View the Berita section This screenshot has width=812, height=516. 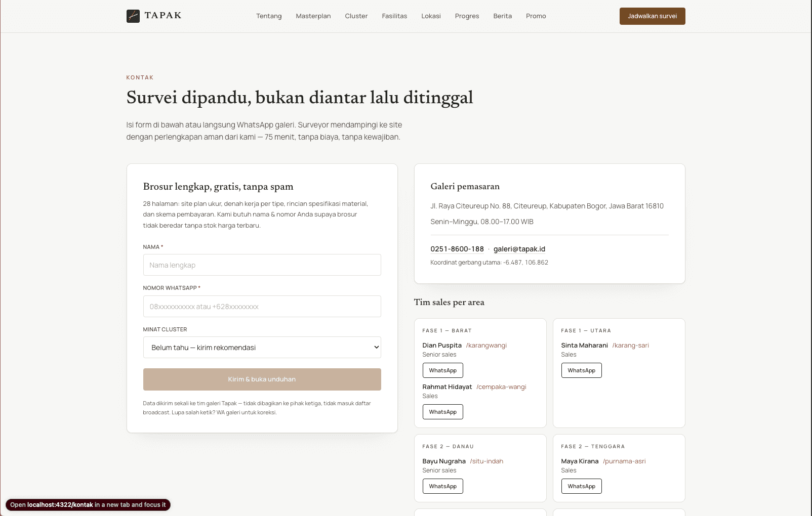503,16
